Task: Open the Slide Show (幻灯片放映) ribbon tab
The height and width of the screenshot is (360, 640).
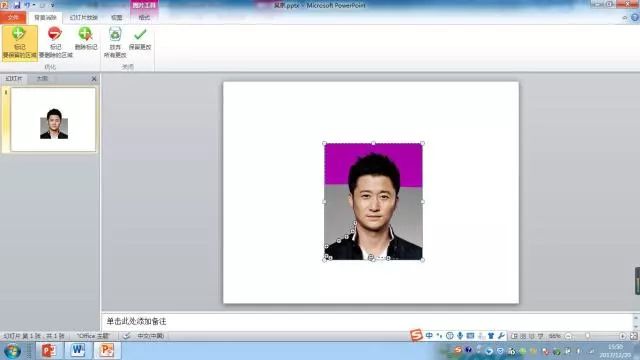Action: click(84, 18)
